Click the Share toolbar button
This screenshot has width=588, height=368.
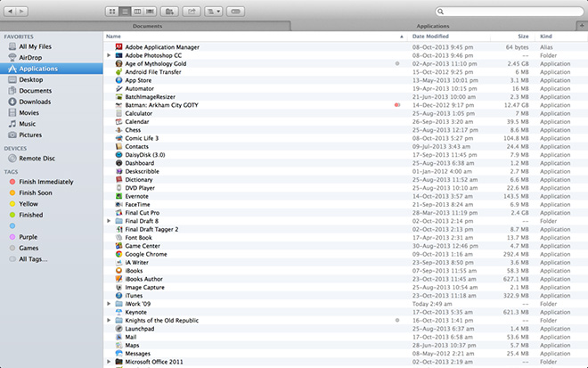(x=192, y=12)
